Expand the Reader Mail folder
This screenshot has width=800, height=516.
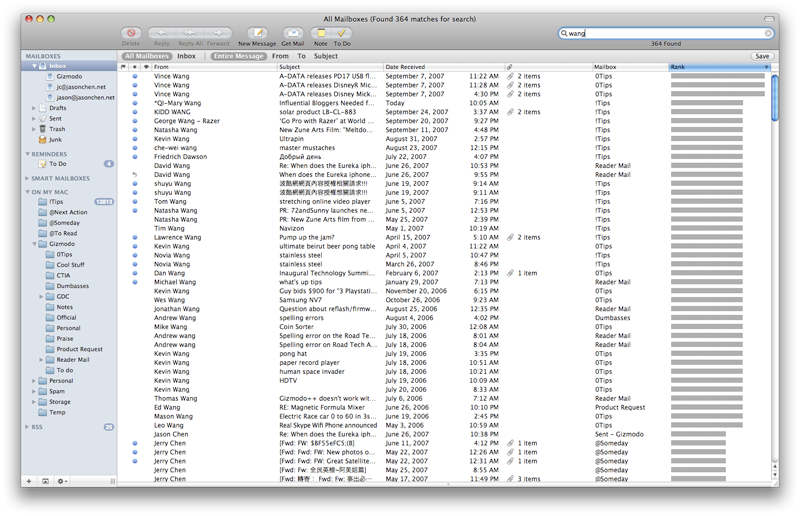click(x=41, y=360)
